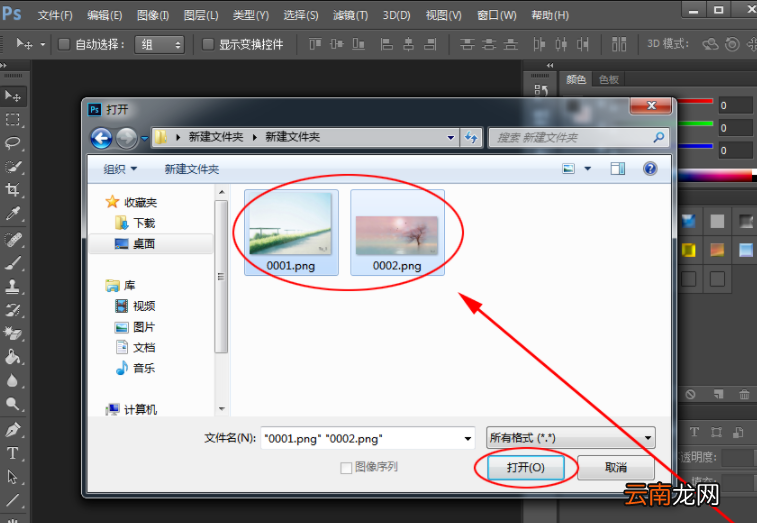Open recent pages dropdown next to Forward

coord(144,139)
